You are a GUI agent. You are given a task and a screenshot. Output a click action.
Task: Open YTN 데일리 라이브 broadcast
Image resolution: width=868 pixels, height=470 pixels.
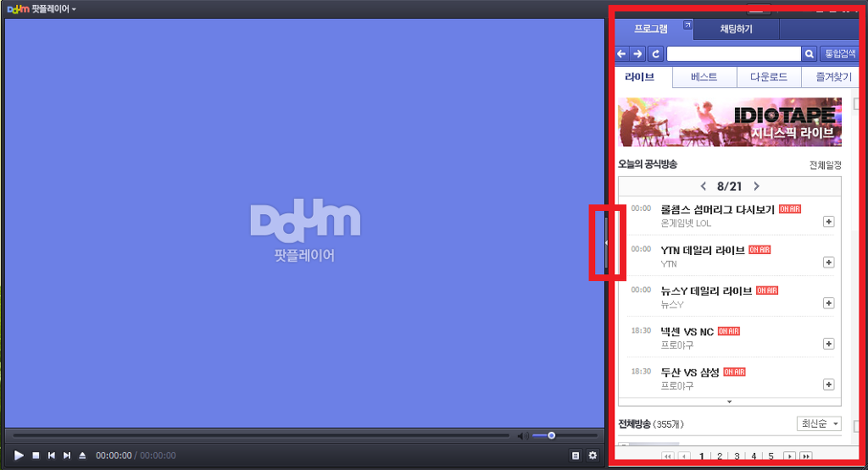pyautogui.click(x=703, y=250)
